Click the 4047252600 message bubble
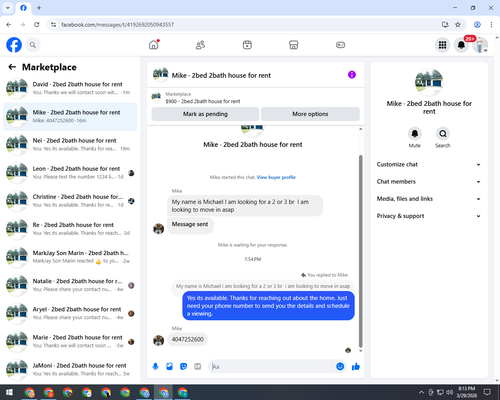This screenshot has width=500, height=400. pos(188,339)
